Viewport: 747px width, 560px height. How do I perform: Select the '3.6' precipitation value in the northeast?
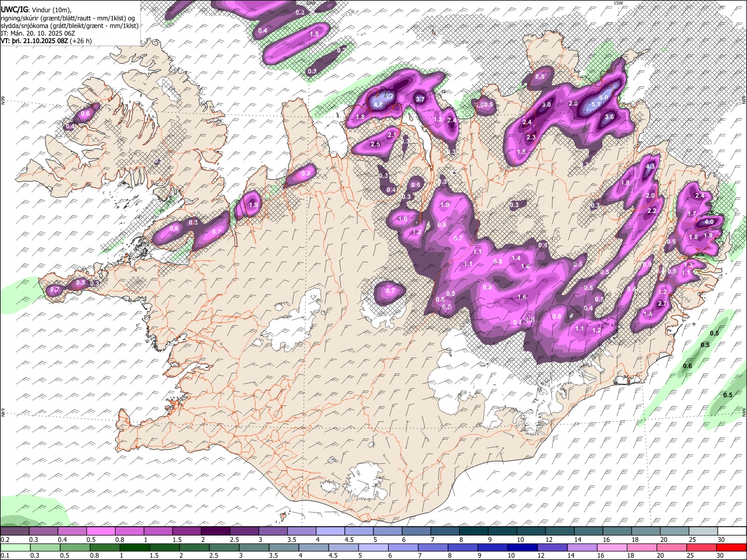pyautogui.click(x=609, y=117)
